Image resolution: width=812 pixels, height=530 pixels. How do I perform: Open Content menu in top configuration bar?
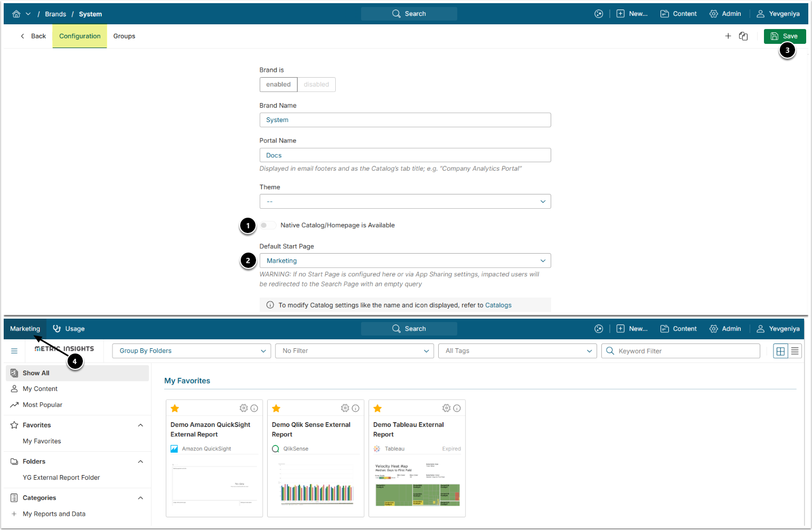(678, 14)
